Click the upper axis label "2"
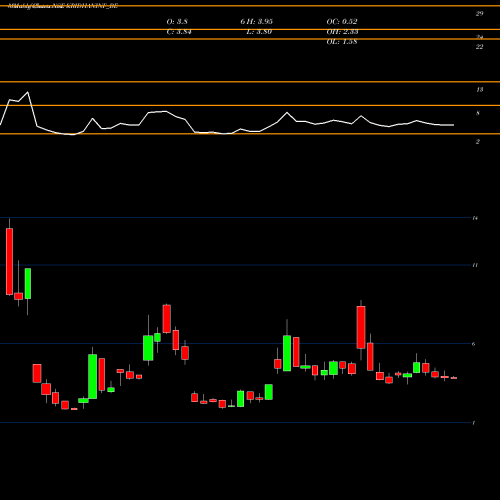The height and width of the screenshot is (500, 500). point(478,142)
